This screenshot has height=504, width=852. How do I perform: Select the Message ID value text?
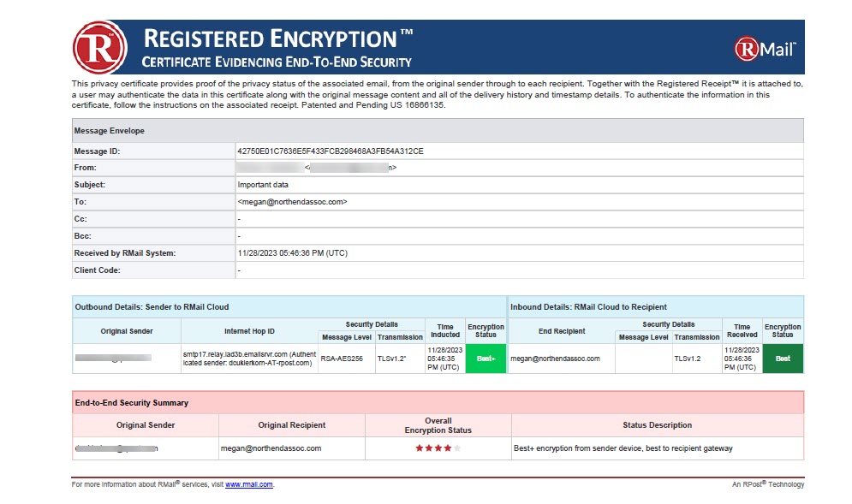click(x=331, y=151)
